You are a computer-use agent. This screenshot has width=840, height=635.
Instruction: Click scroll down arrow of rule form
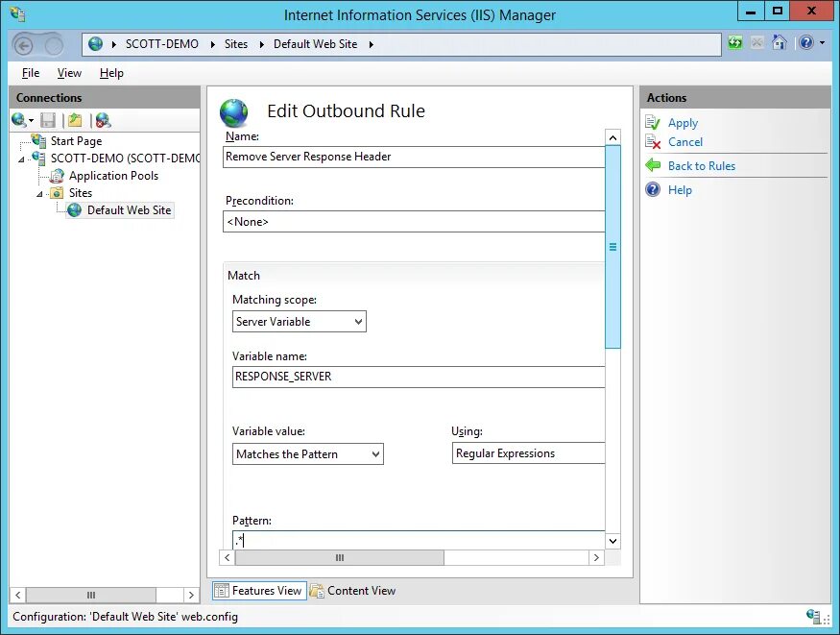[x=612, y=541]
